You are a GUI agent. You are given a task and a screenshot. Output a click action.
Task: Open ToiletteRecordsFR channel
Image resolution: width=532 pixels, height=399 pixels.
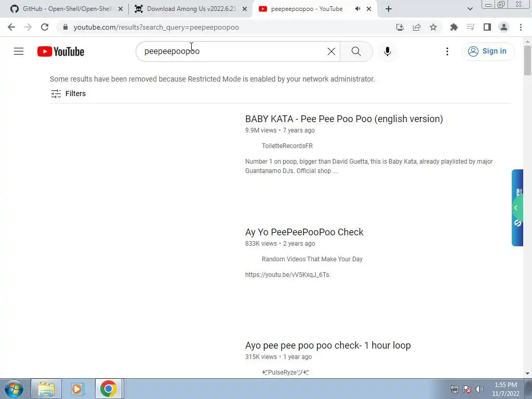[287, 146]
